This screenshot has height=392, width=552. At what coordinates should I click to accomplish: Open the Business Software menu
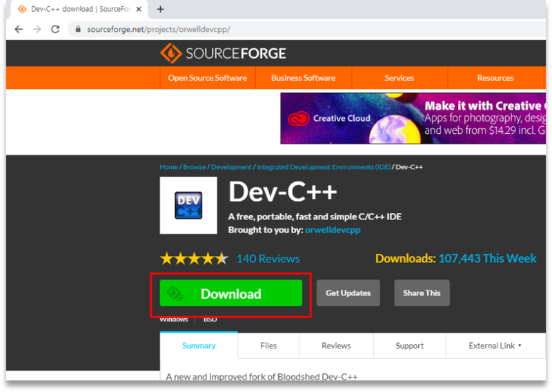(x=303, y=78)
